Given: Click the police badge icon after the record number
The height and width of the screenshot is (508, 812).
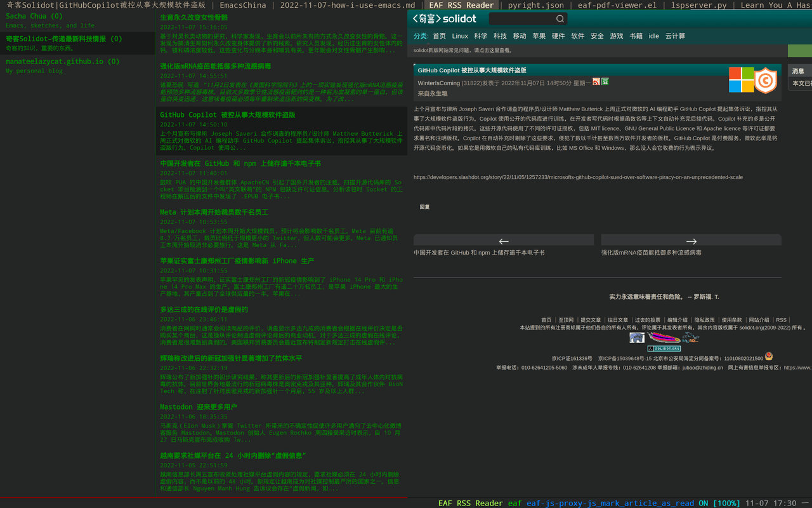Looking at the screenshot, I should [x=769, y=357].
